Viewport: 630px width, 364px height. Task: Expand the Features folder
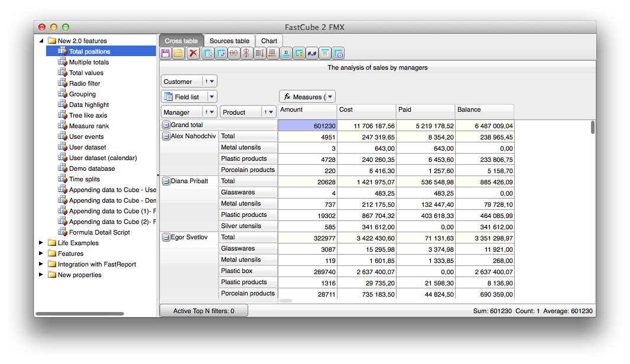tap(41, 253)
